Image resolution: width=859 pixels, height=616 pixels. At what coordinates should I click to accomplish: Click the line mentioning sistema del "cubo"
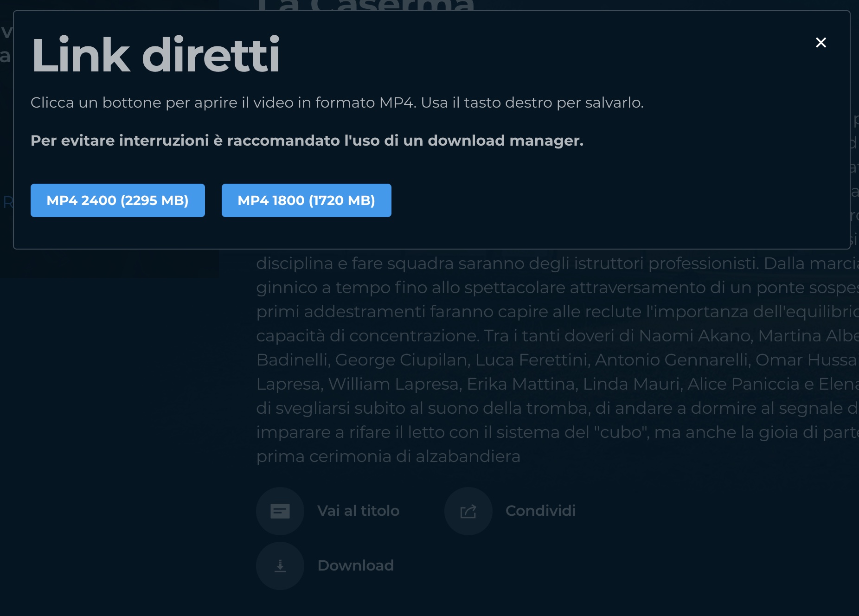tap(557, 432)
